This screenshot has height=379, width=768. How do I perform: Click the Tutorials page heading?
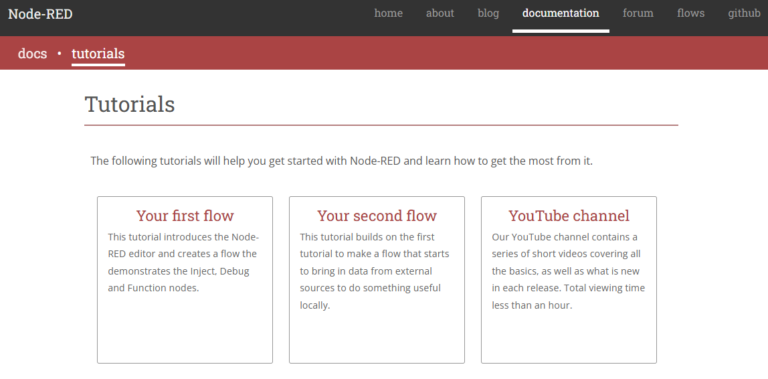[x=130, y=104]
